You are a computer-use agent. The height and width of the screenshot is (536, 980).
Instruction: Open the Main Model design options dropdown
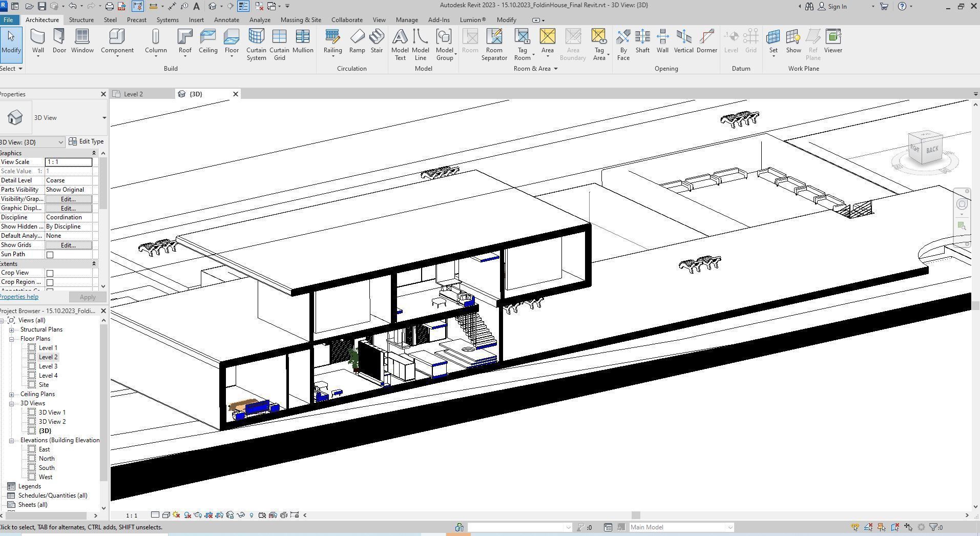click(x=681, y=527)
